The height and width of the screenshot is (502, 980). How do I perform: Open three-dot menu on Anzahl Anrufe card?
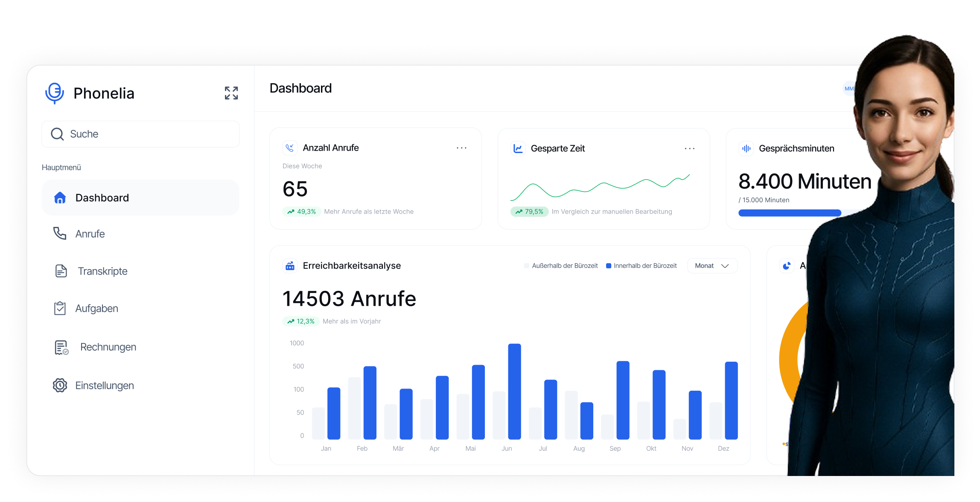461,148
